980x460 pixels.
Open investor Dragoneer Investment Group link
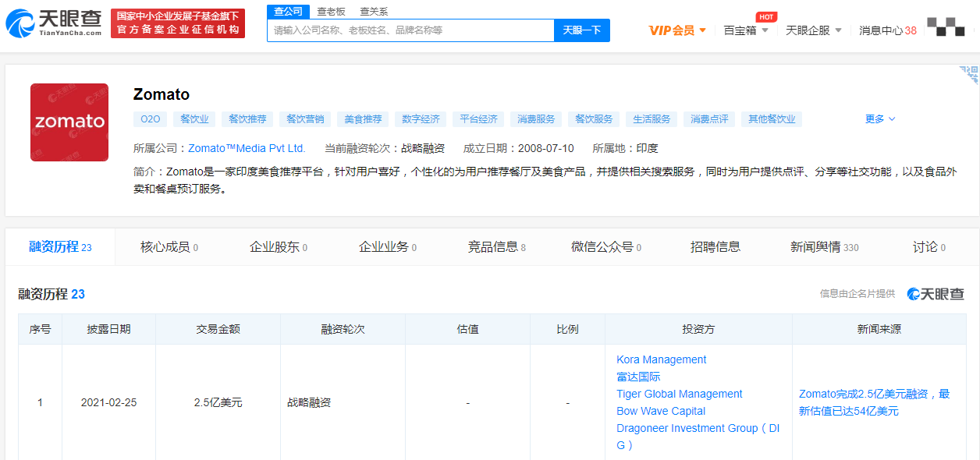[698, 437]
